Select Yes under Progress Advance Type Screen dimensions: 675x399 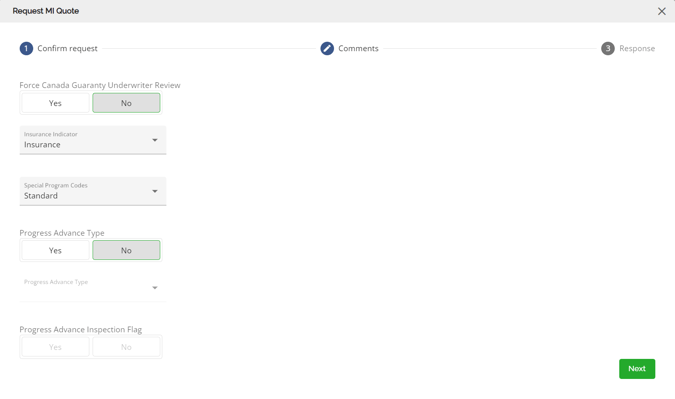(x=56, y=251)
